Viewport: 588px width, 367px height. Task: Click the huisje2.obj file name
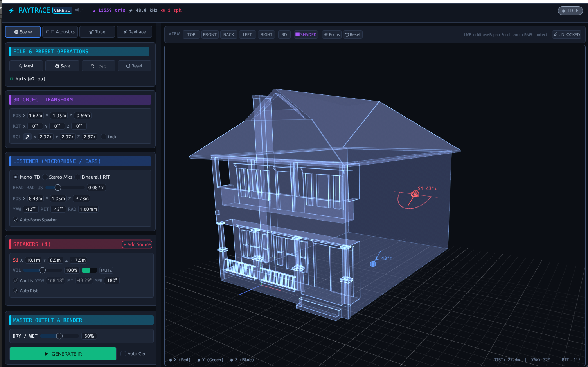(31, 79)
